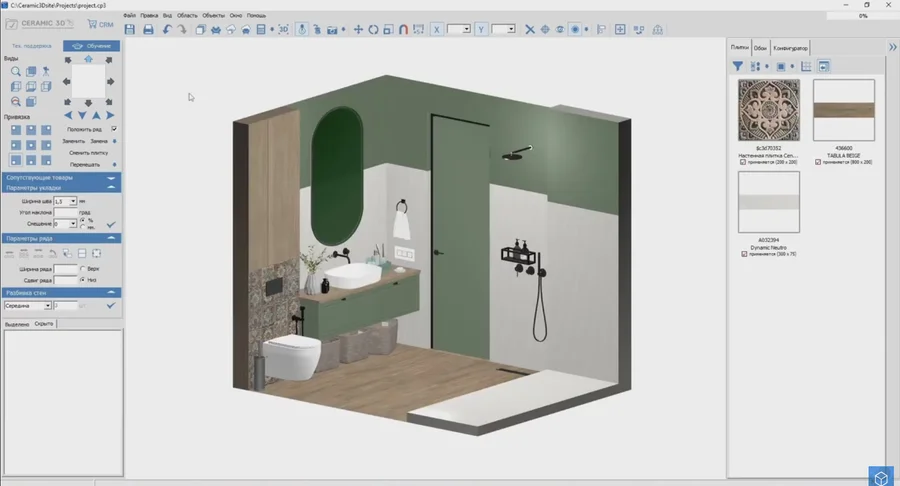Select the Верх radio button
The height and width of the screenshot is (486, 900).
[x=82, y=269]
